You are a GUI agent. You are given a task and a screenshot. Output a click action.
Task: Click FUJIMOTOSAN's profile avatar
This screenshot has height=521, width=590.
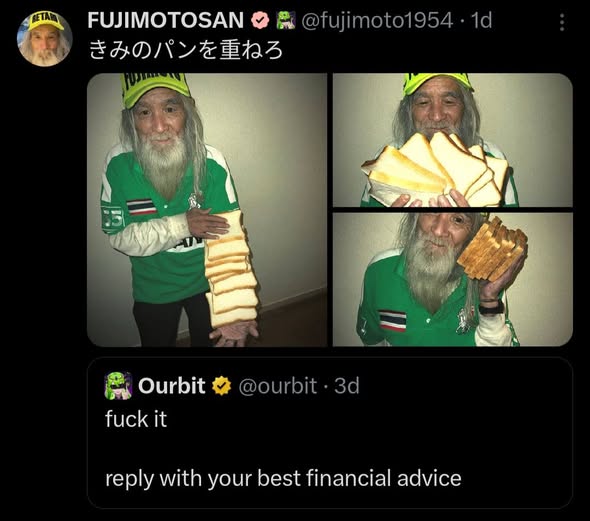click(x=44, y=38)
